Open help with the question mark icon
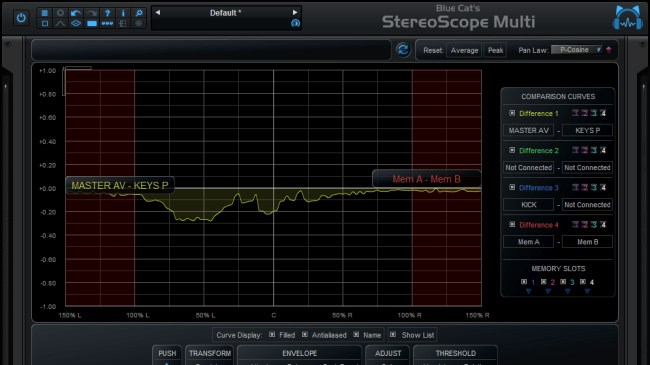The image size is (650, 365). (107, 13)
